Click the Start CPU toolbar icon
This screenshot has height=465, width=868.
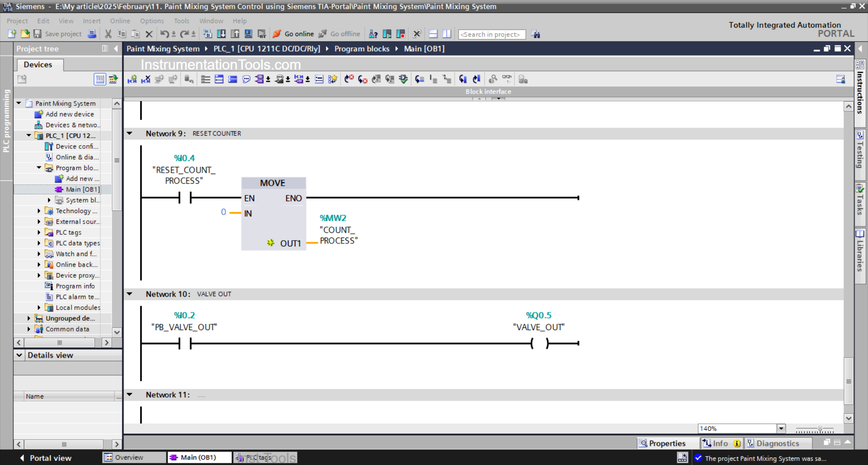[387, 33]
